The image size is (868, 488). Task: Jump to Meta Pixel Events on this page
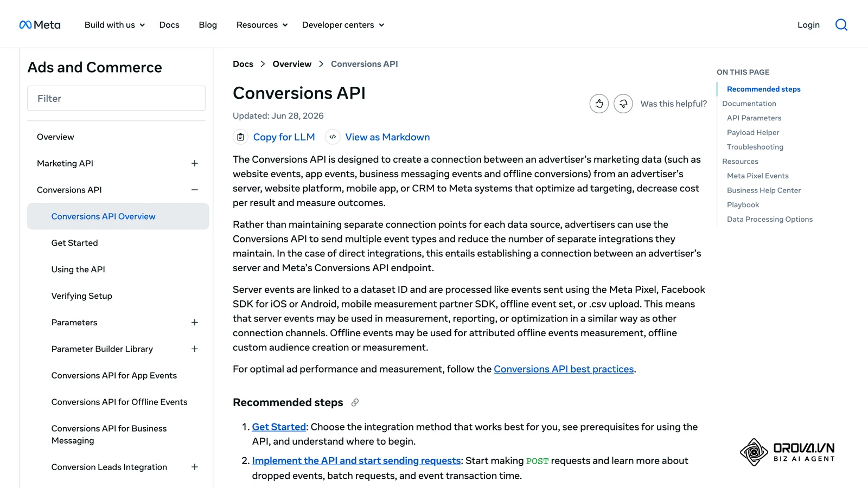[x=758, y=176]
